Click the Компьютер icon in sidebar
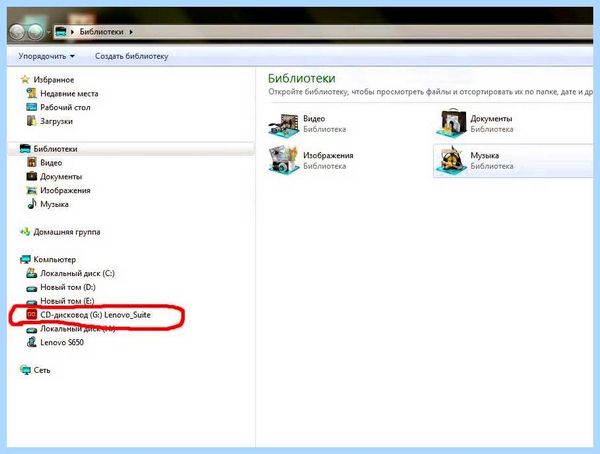The width and height of the screenshot is (600, 454). (25, 260)
